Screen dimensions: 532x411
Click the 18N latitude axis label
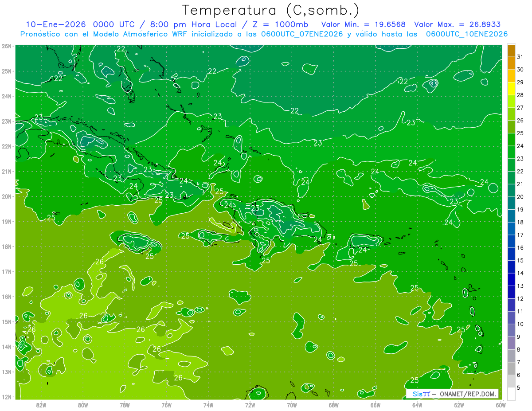point(6,247)
